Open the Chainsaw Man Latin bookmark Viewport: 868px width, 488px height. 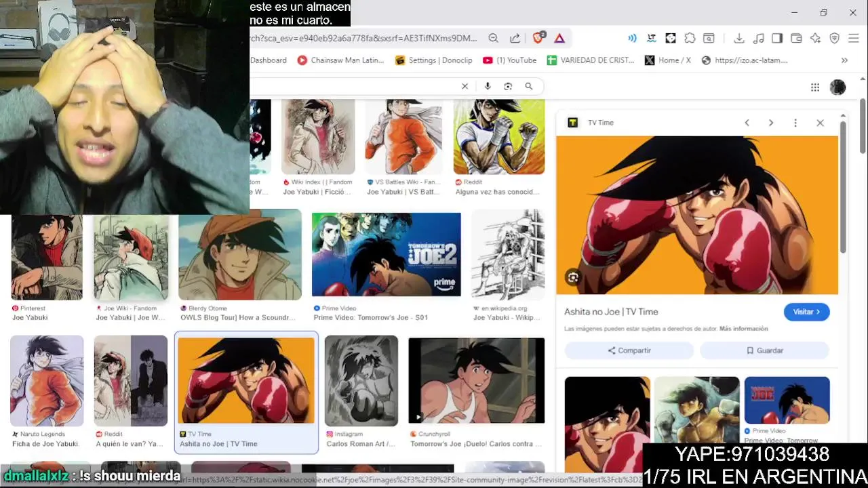point(340,60)
